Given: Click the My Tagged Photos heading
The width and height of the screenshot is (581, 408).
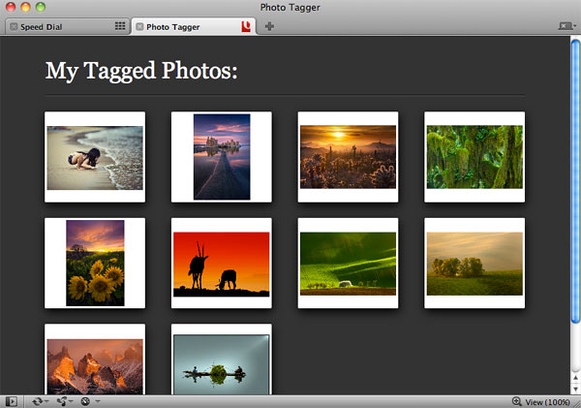Looking at the screenshot, I should (x=141, y=70).
